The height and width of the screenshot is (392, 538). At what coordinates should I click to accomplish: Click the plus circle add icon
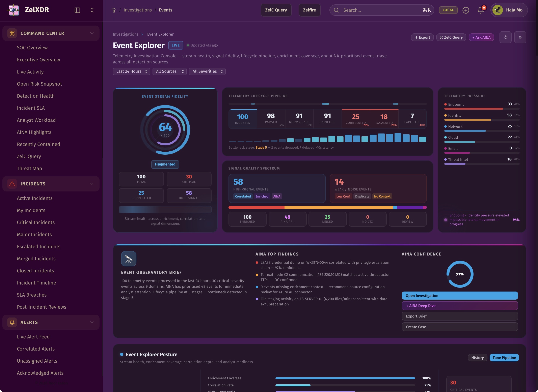[466, 10]
